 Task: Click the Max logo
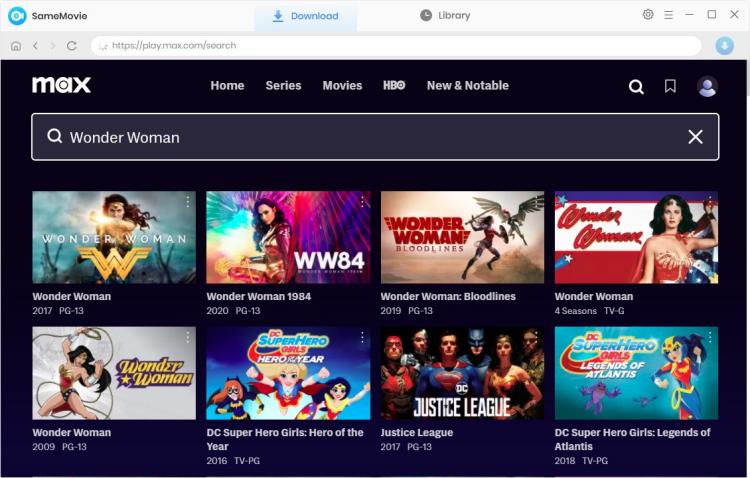tap(61, 85)
